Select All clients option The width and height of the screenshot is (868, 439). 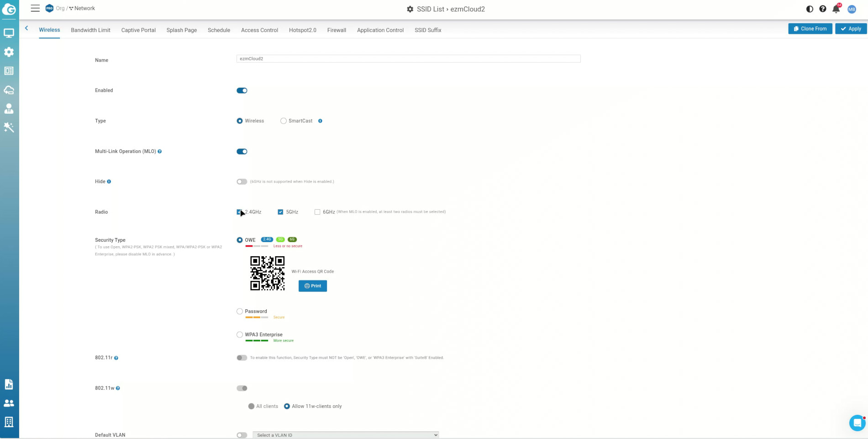click(251, 406)
